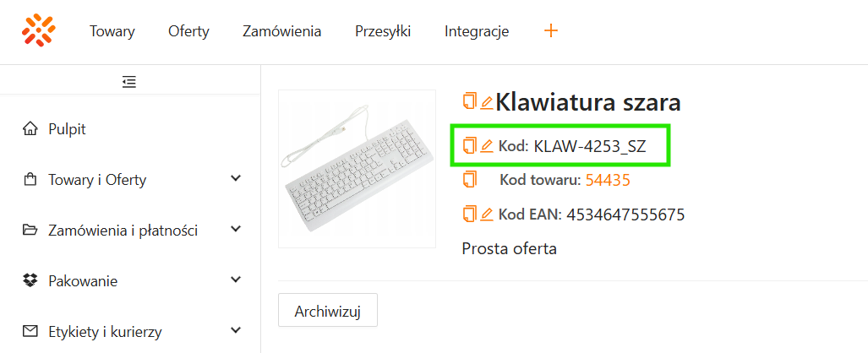Edit the Kod field with pencil icon
The height and width of the screenshot is (353, 868).
[x=486, y=146]
